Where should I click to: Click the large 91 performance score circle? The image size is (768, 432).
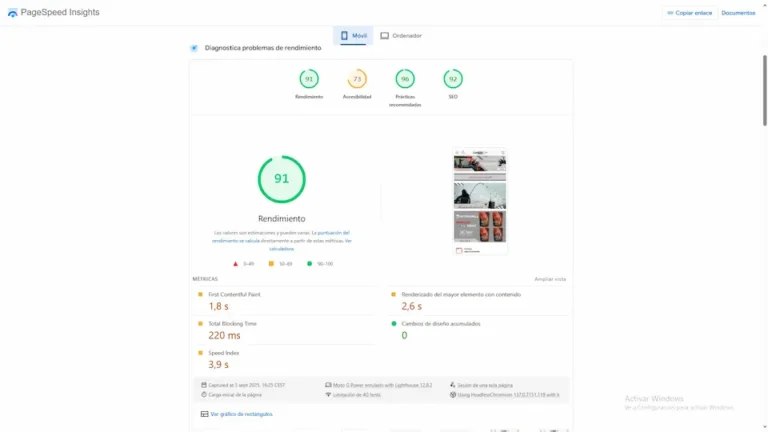point(282,179)
